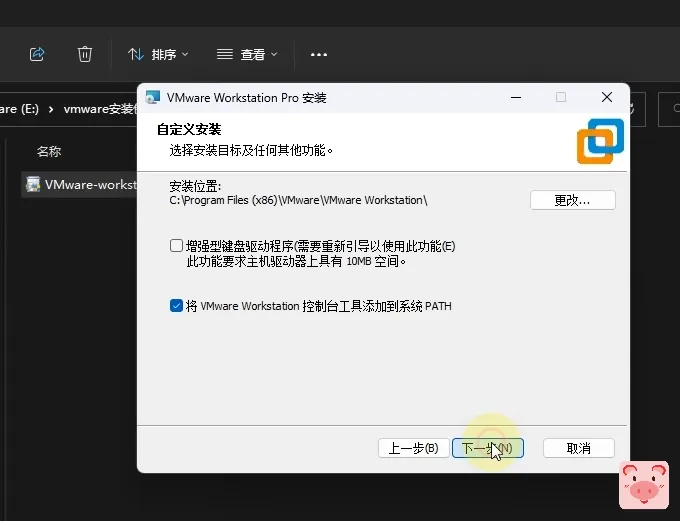This screenshot has height=521, width=680.
Task: Click the (E:) drive breadcrumb
Action: (x=19, y=108)
